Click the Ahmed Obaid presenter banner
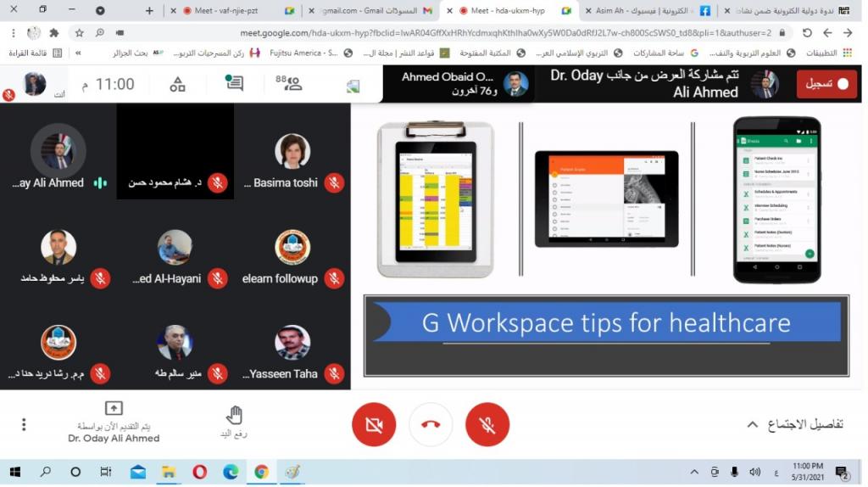 click(458, 84)
